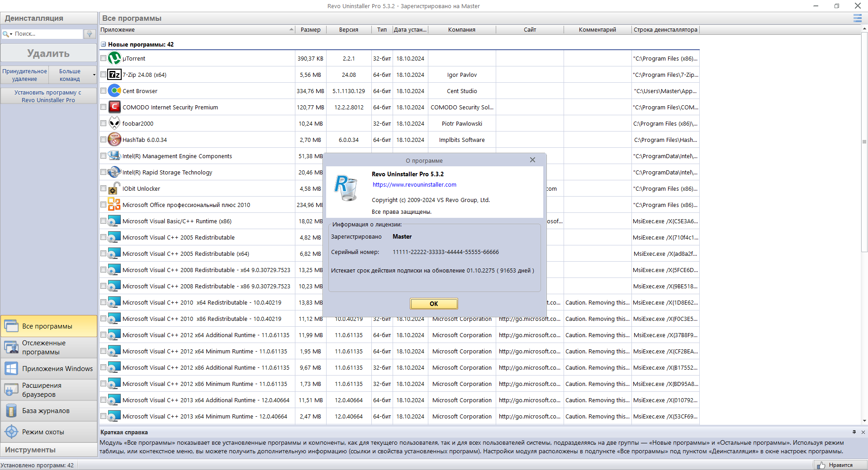Open the Browser Extensions section
Viewport: 868px width, 470px height.
(49, 390)
